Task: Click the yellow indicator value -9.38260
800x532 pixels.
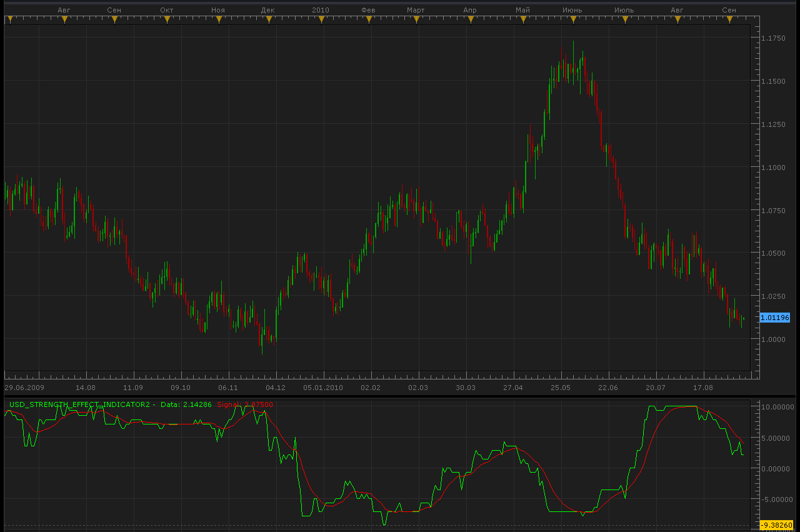Action: (x=776, y=525)
